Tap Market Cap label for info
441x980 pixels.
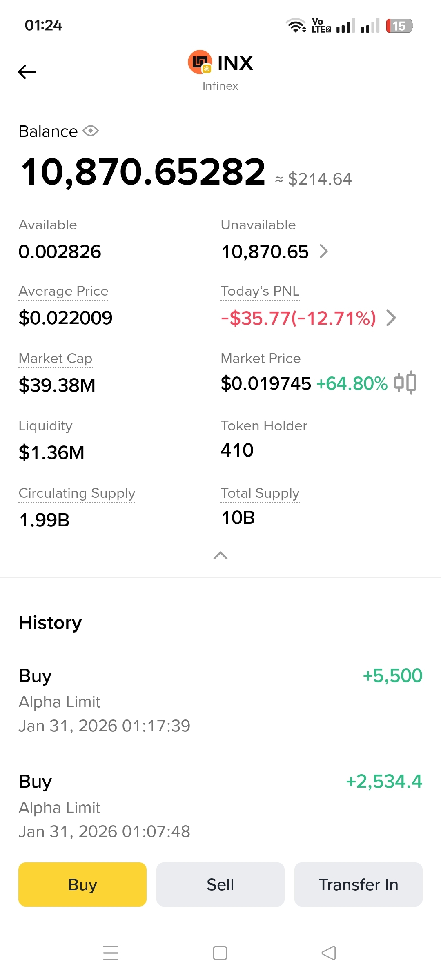point(56,359)
